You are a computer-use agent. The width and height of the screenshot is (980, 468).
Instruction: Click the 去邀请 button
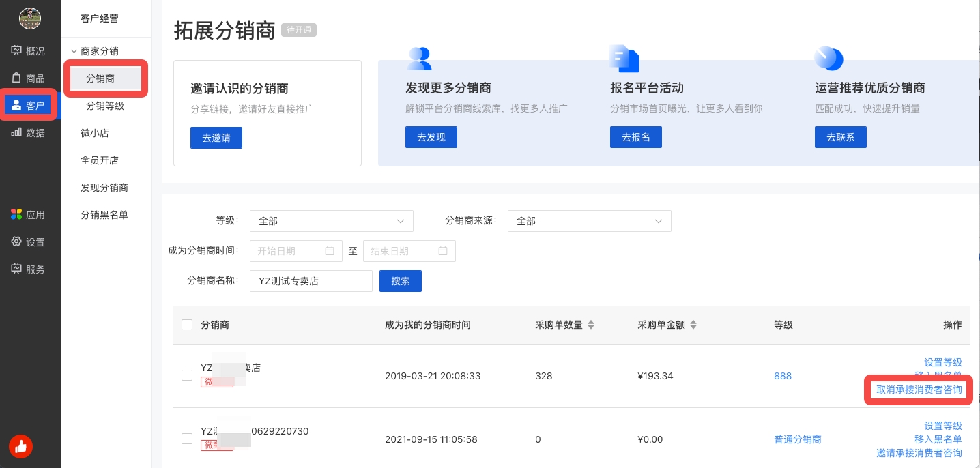click(216, 138)
